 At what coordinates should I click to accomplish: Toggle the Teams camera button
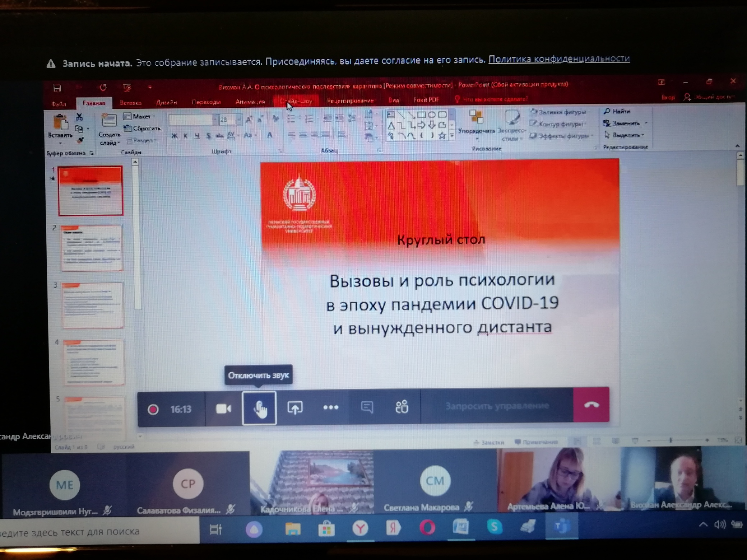(223, 409)
